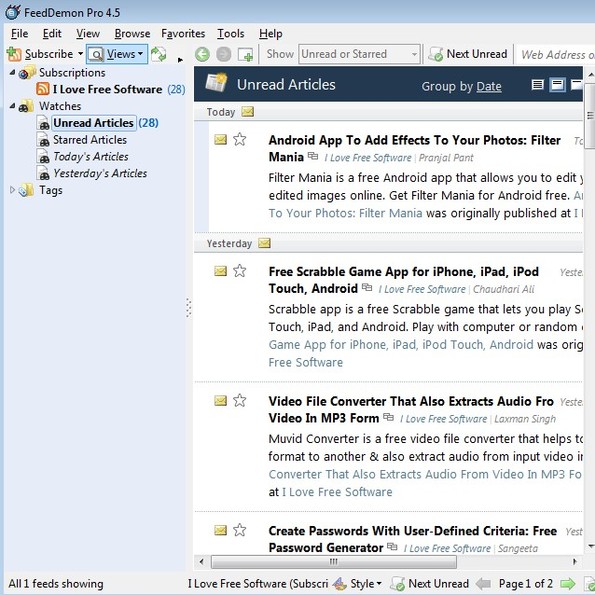Screen dimensions: 595x595
Task: Star the Free Scrabble Game article
Action: tap(239, 271)
